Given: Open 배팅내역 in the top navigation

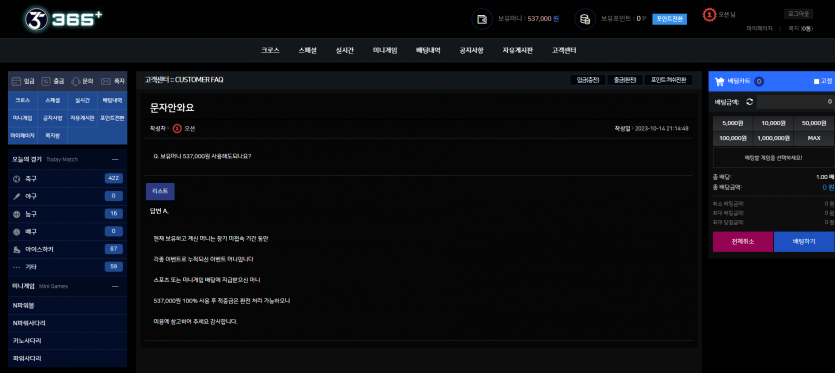Looking at the screenshot, I should click(428, 51).
